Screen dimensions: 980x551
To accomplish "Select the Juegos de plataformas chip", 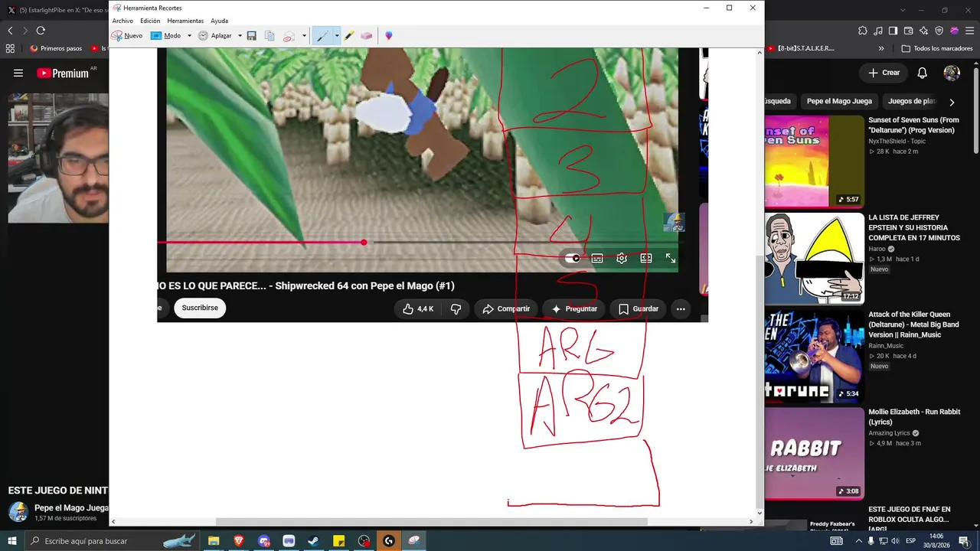I will [911, 101].
